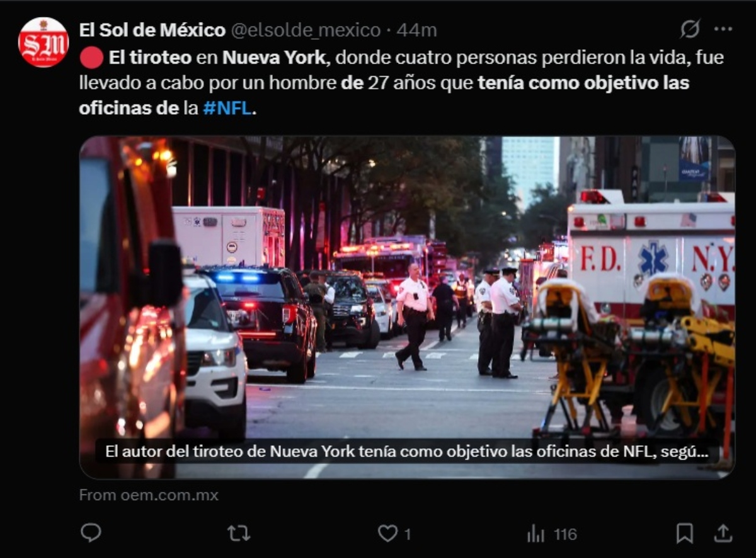This screenshot has height=558, width=756.
Task: Open El Sol de México profile avatar
Action: coord(43,42)
